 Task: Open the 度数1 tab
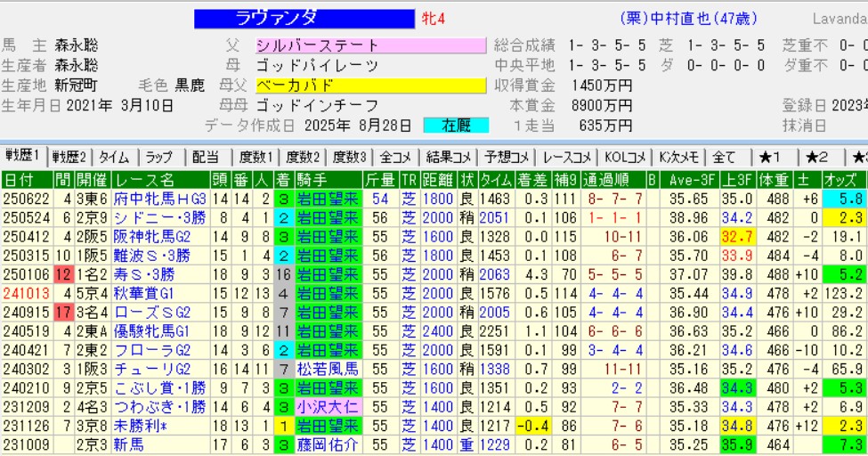pyautogui.click(x=254, y=158)
